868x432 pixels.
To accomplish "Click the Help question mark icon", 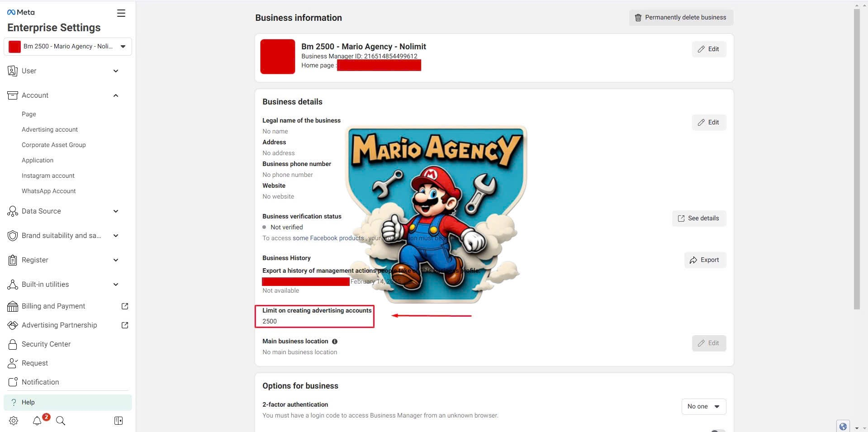I will 14,403.
